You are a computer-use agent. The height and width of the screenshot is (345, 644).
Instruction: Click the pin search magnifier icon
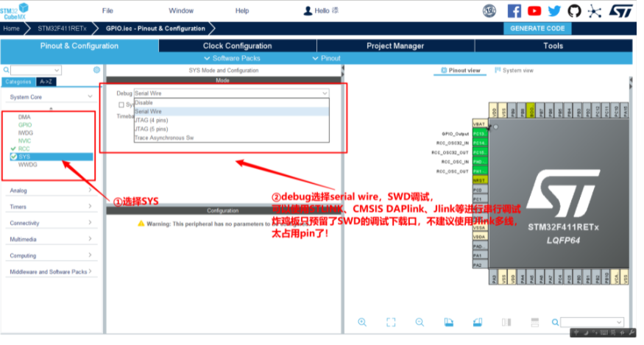(555, 322)
